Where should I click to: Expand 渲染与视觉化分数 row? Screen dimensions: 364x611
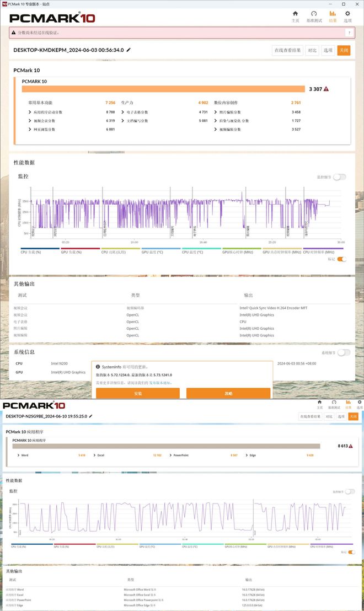[x=216, y=121]
